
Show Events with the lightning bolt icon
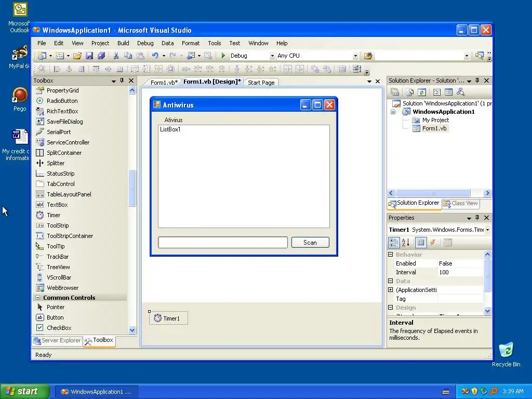coord(433,243)
